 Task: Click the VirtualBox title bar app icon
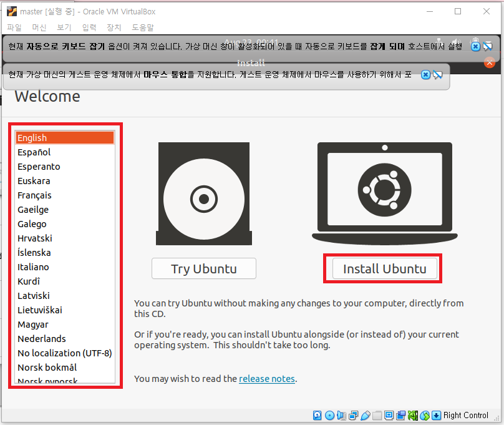pyautogui.click(x=12, y=12)
